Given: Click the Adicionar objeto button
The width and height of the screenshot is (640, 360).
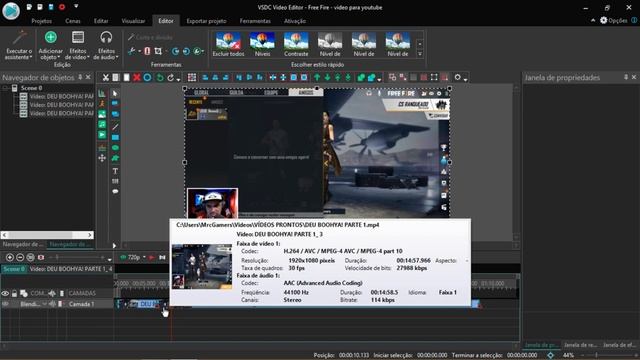Looking at the screenshot, I should pyautogui.click(x=51, y=45).
